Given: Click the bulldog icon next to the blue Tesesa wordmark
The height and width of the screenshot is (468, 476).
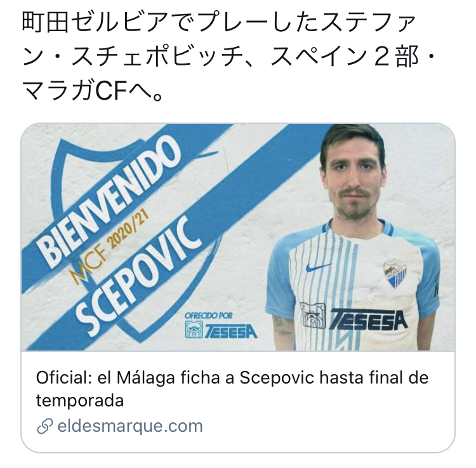Looking at the screenshot, I should (x=194, y=330).
